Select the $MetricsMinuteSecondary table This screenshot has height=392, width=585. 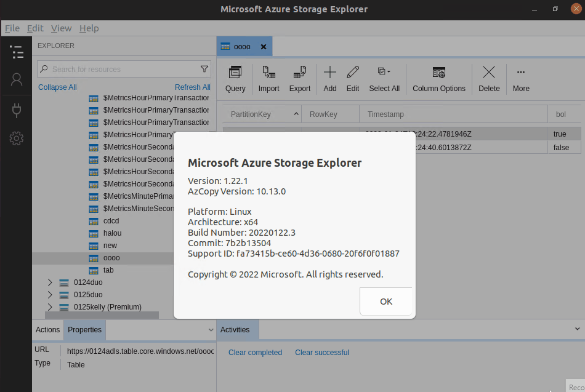(138, 209)
